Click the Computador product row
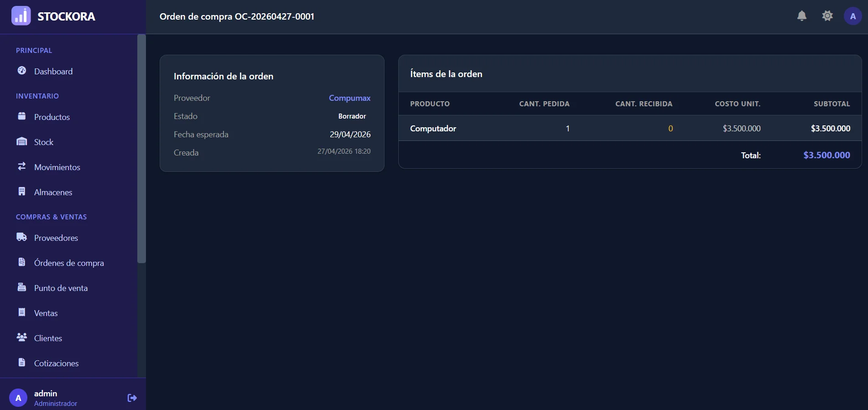 [630, 128]
